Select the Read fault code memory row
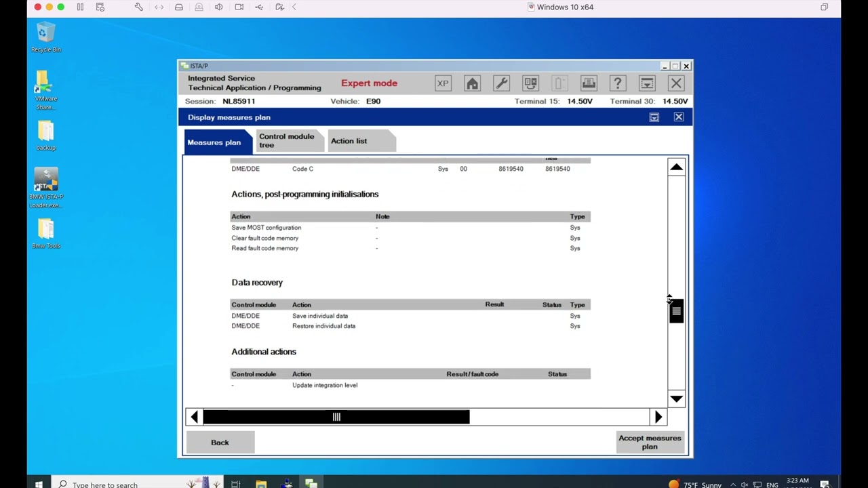The width and height of the screenshot is (868, 488). click(x=410, y=248)
